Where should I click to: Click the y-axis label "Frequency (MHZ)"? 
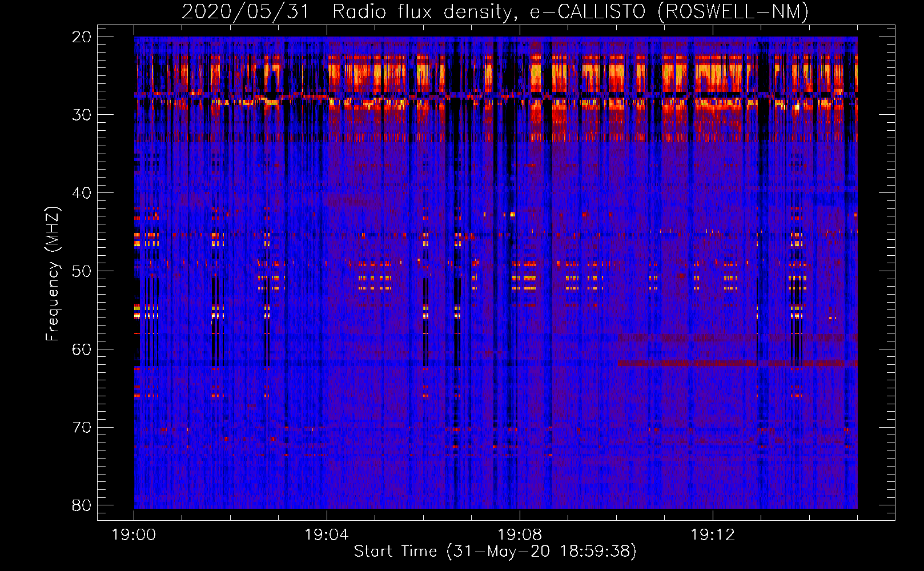pyautogui.click(x=53, y=274)
